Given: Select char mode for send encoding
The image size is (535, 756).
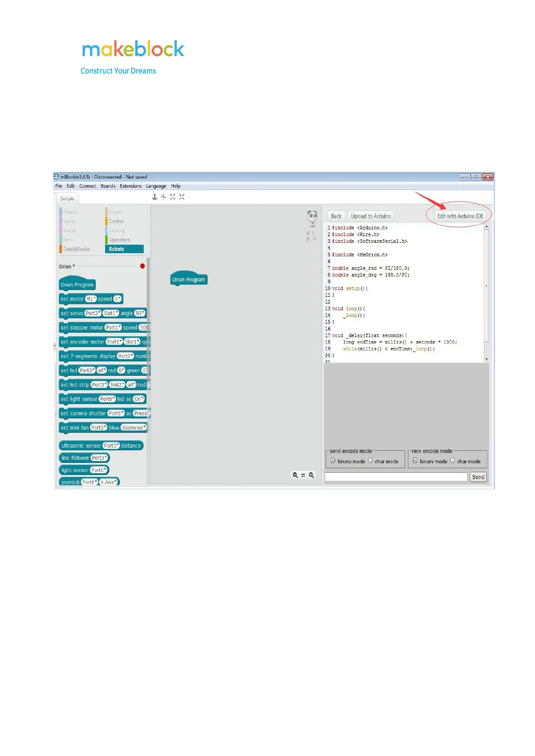Looking at the screenshot, I should click(370, 461).
